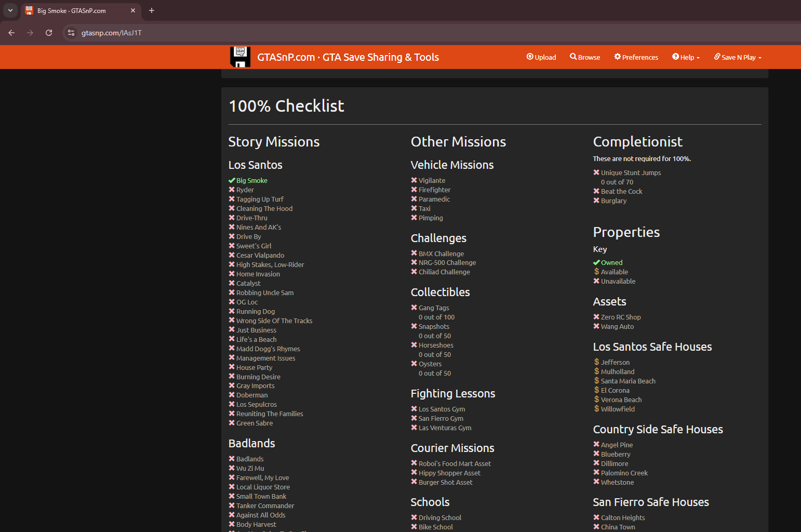Click the dollar icon beside Available
The image size is (801, 532).
(596, 272)
